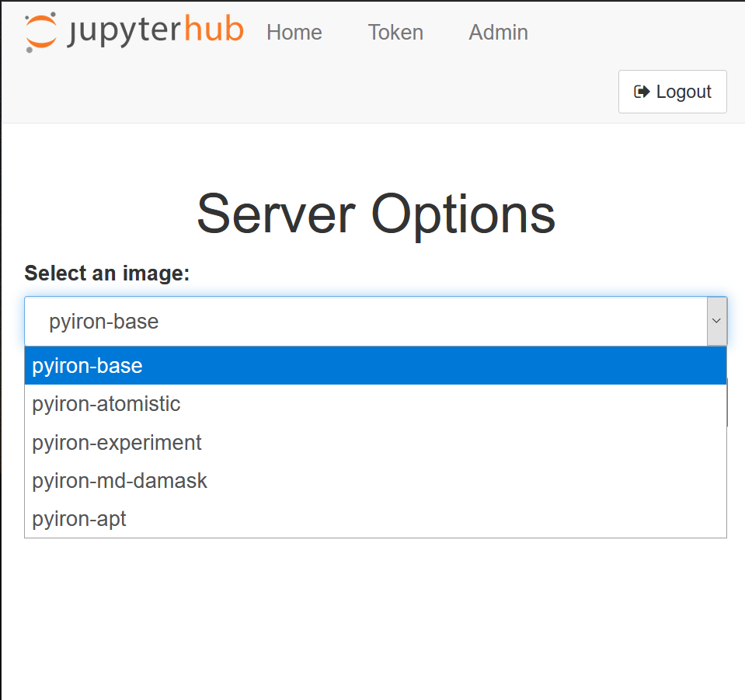Pick the pyiron-experiment image
Viewport: 745px width, 700px height.
pos(375,442)
